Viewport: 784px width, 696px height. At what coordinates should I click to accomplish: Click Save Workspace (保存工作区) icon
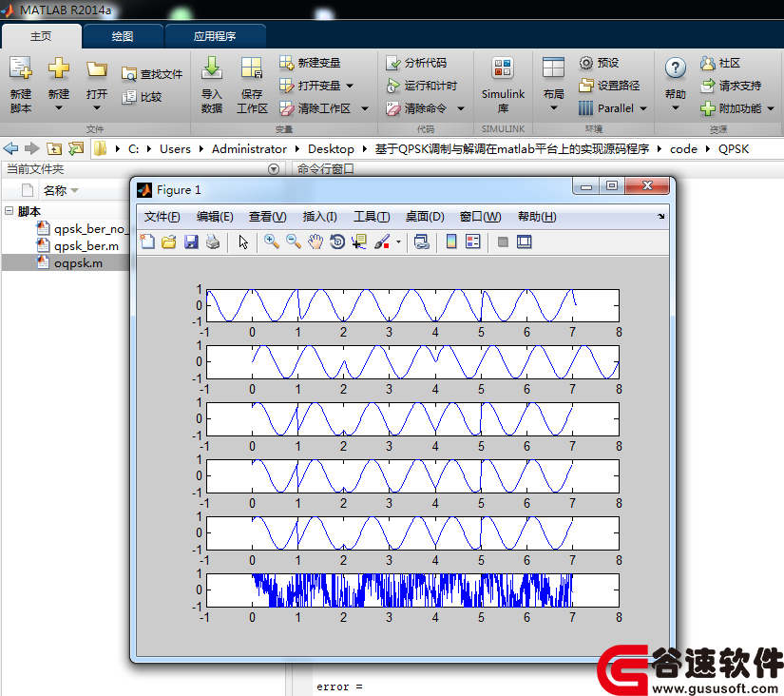coord(252,68)
